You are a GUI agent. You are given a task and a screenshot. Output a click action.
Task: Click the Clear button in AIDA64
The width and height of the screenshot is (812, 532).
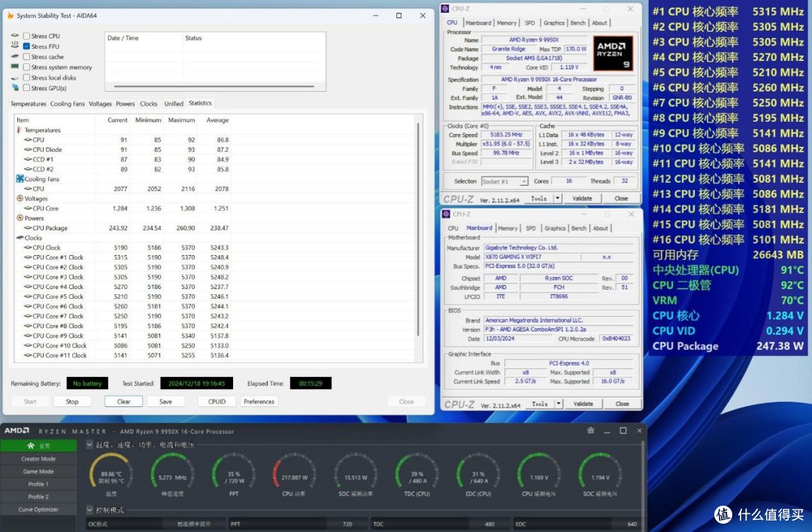point(123,402)
